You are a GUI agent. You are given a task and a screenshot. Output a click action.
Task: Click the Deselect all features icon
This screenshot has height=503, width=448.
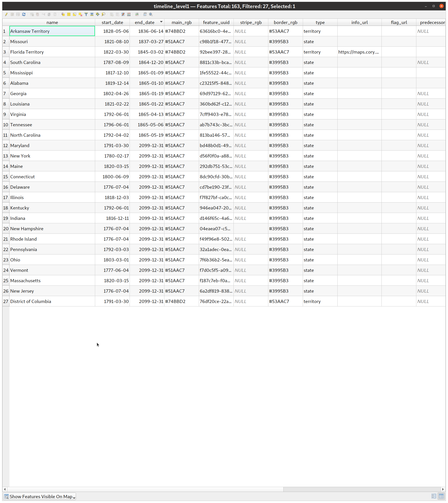pos(80,14)
